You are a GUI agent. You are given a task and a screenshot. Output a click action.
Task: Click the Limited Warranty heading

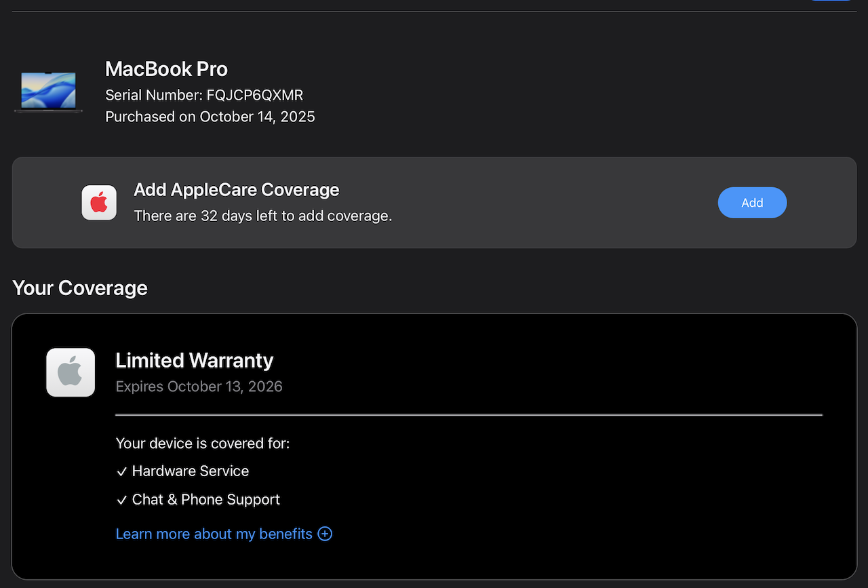[x=194, y=360]
